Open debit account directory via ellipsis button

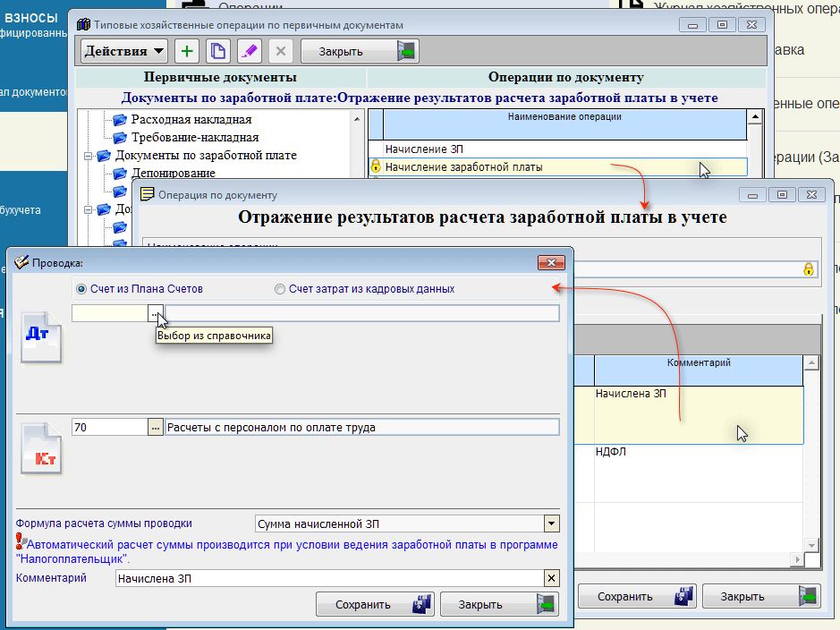156,313
